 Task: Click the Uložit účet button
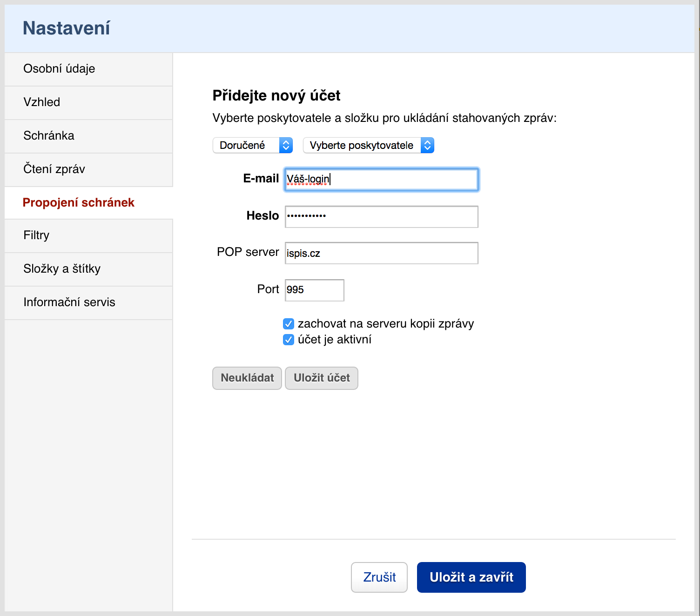tap(322, 378)
